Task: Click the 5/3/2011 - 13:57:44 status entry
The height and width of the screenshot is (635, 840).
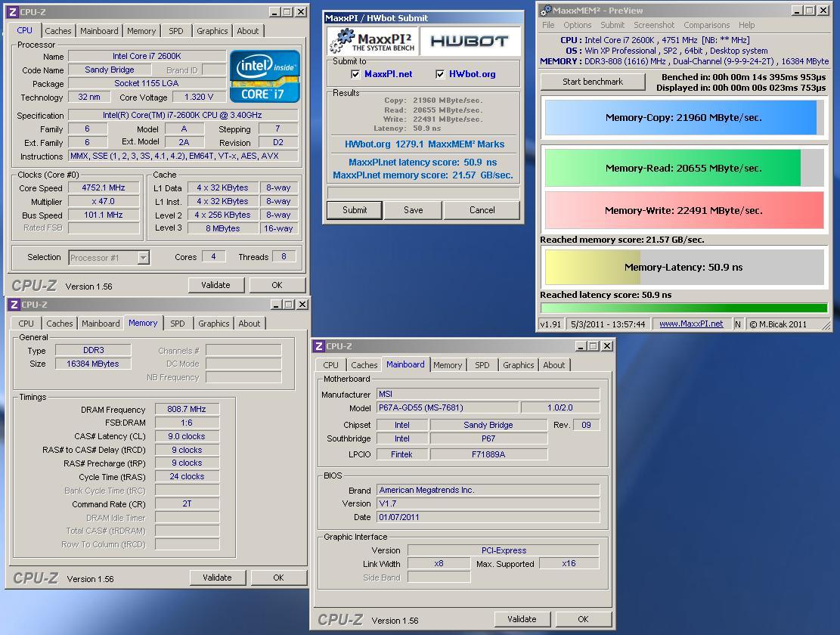Action: click(608, 324)
